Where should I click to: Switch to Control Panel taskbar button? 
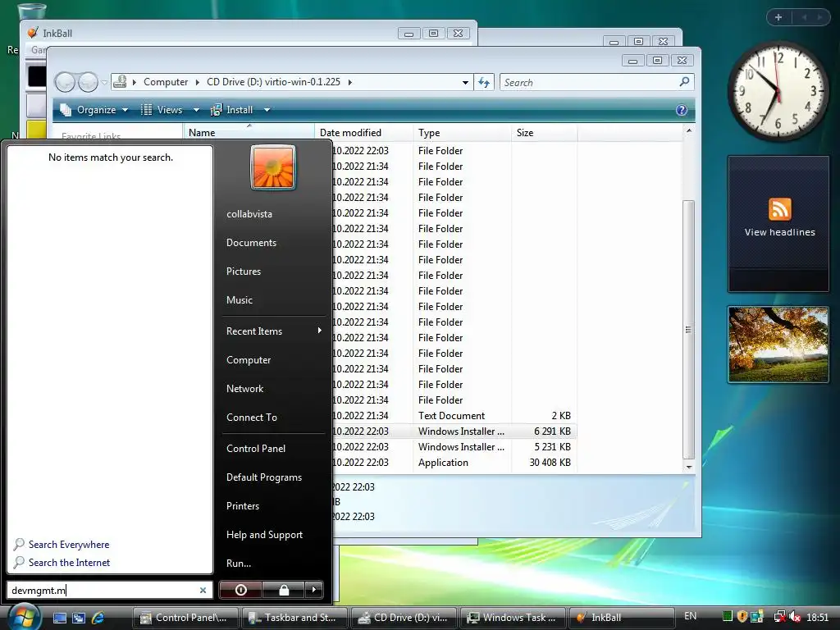(185, 618)
